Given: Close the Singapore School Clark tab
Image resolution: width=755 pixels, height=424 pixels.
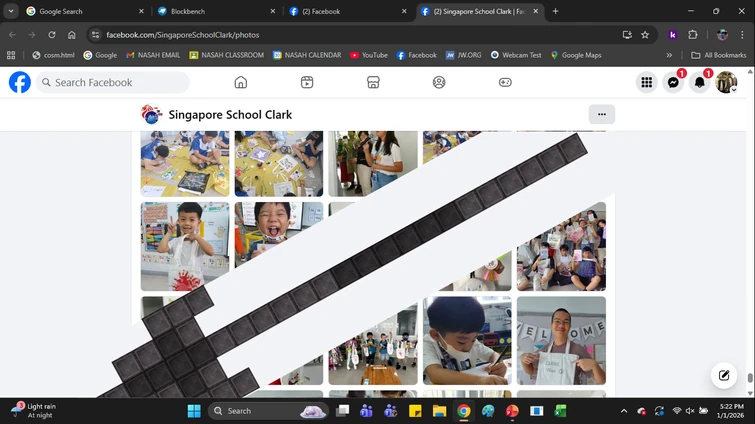Looking at the screenshot, I should tap(535, 11).
